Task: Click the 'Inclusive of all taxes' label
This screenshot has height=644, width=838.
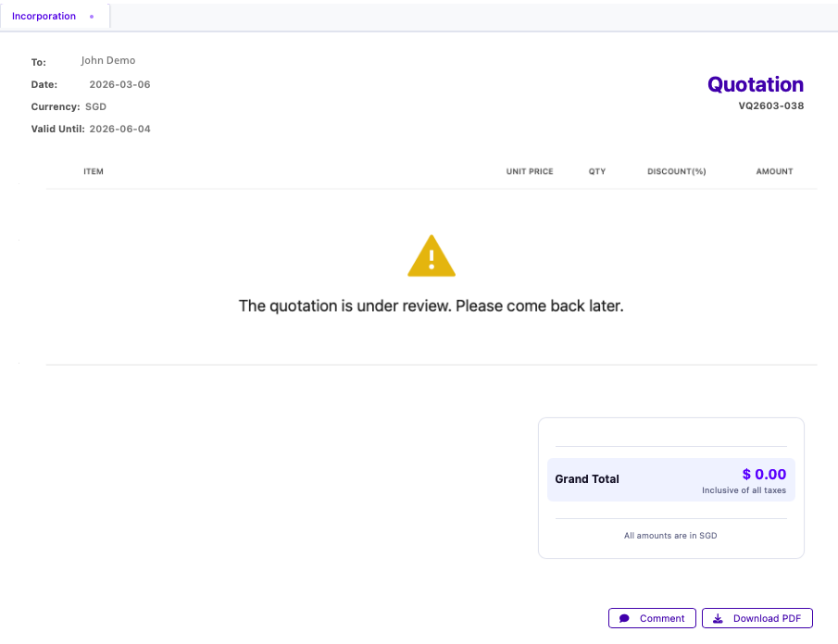Action: 744,490
